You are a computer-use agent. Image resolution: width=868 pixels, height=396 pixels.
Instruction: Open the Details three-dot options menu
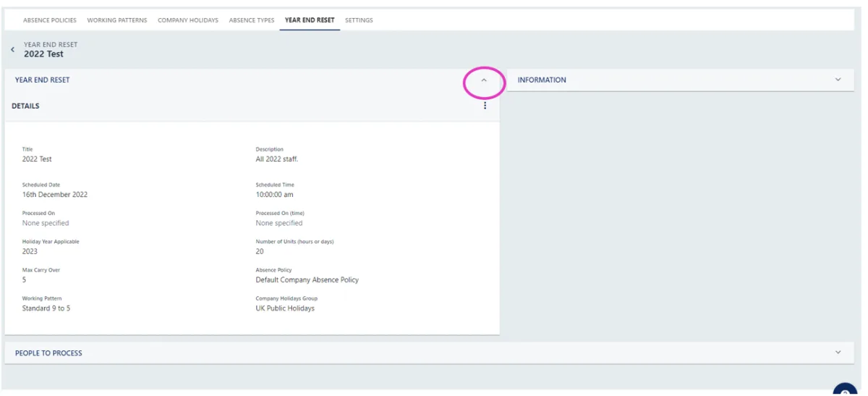(485, 106)
